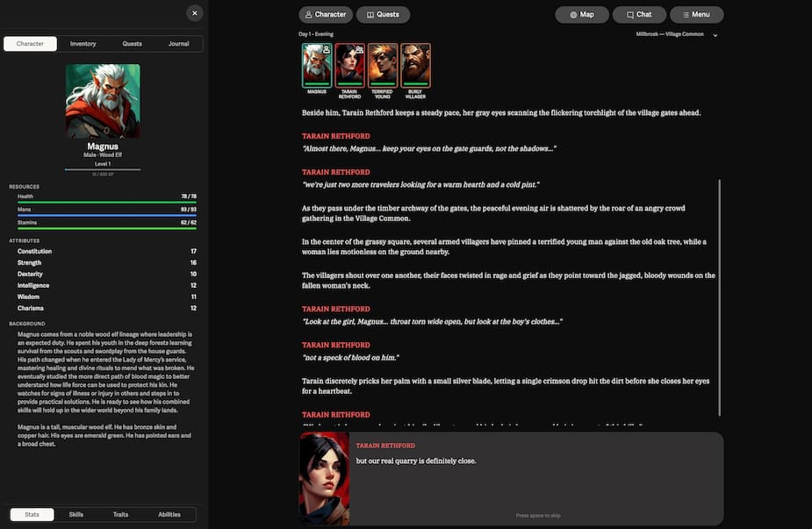Click the story text scrollbar
The height and width of the screenshot is (529, 812).
pos(719,297)
